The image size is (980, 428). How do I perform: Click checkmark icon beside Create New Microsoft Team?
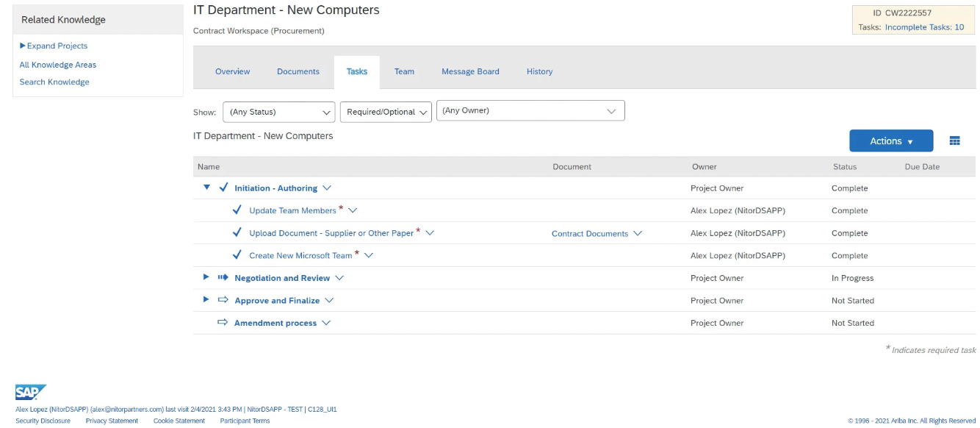pos(237,255)
